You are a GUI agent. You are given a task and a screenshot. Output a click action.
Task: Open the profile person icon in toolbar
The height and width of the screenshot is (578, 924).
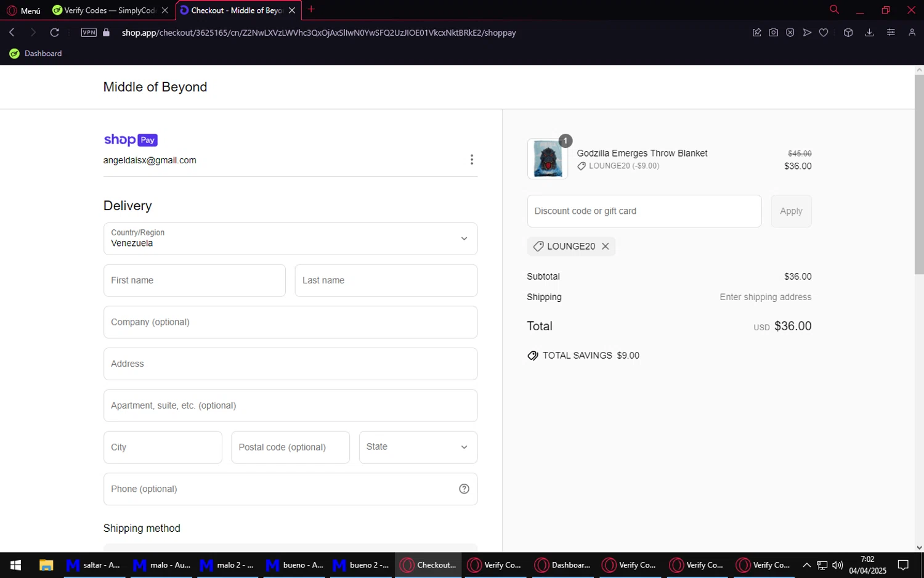pos(912,33)
